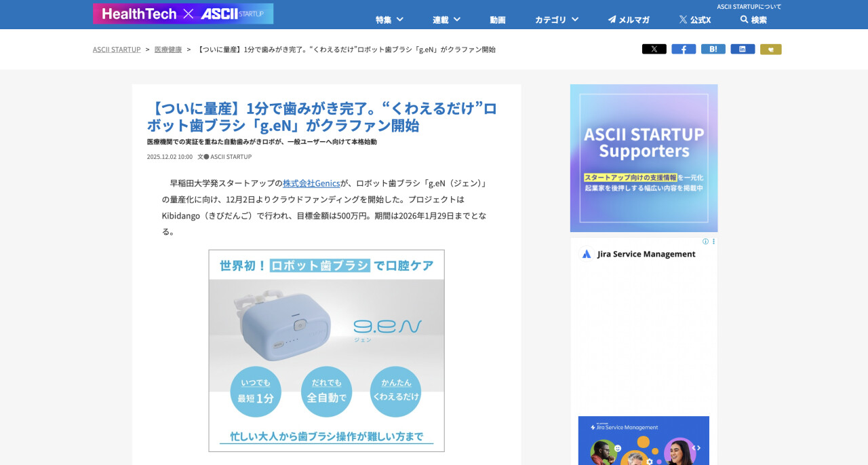Bookmark the article with Hatena B!
Image resolution: width=868 pixels, height=465 pixels.
point(713,49)
